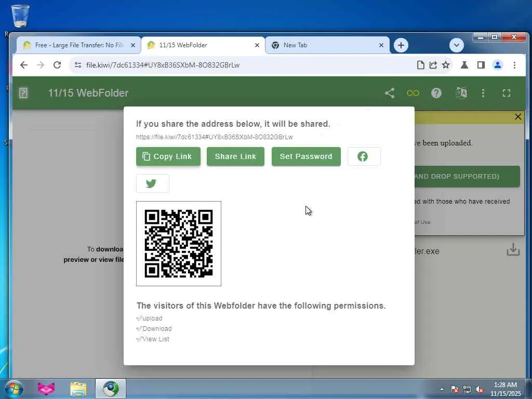532x399 pixels.
Task: Click the share this page icon in the address bar
Action: [x=433, y=65]
